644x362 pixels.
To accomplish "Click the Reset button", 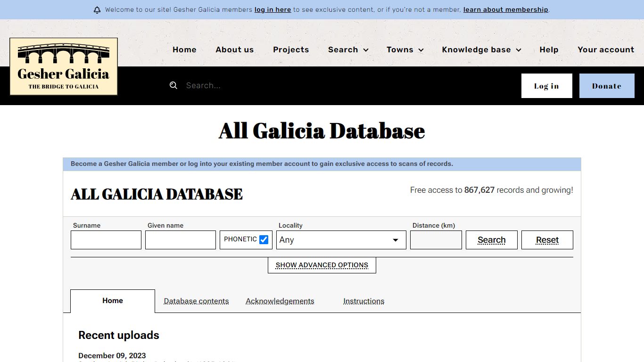I will pos(547,240).
